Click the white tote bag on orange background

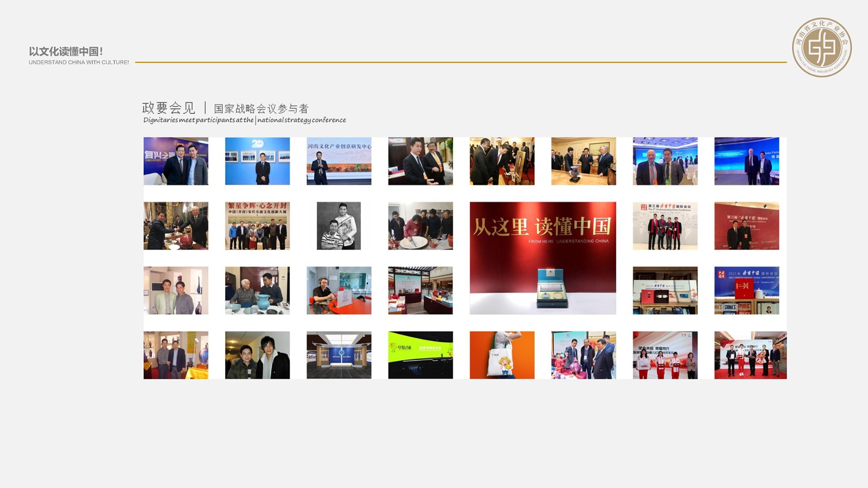pyautogui.click(x=502, y=355)
